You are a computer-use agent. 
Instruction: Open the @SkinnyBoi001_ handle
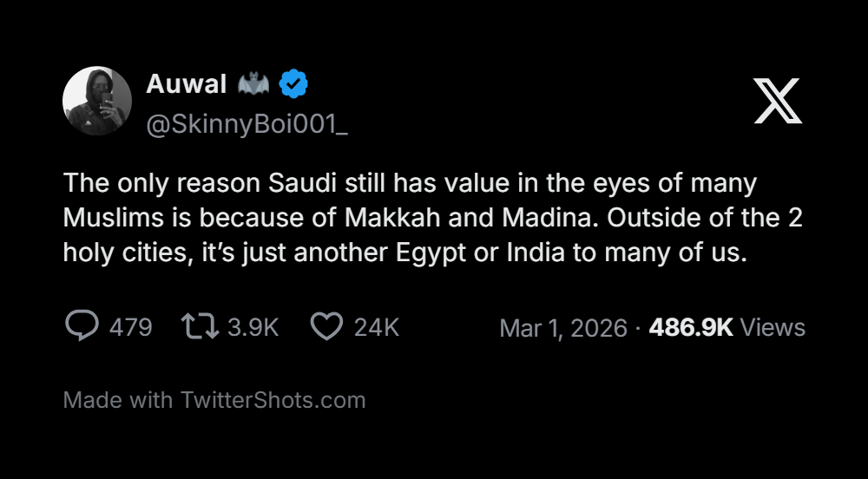(247, 124)
